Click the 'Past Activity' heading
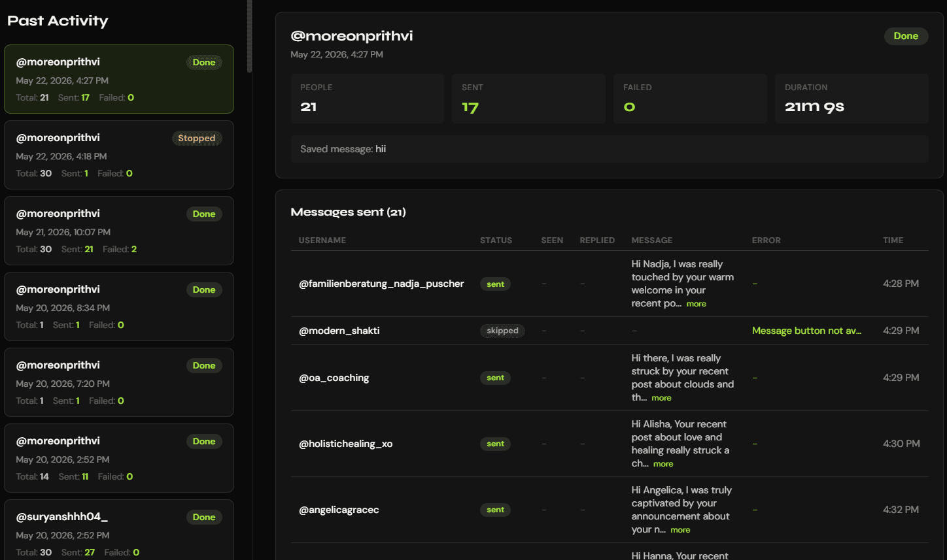Screen dimensions: 947x560 click(x=58, y=21)
